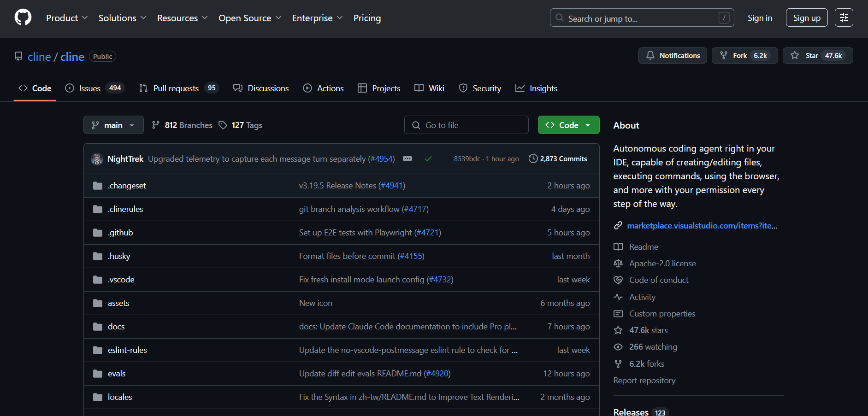Viewport: 868px width, 416px height.
Task: Open the Actions tab
Action: pyautogui.click(x=323, y=88)
